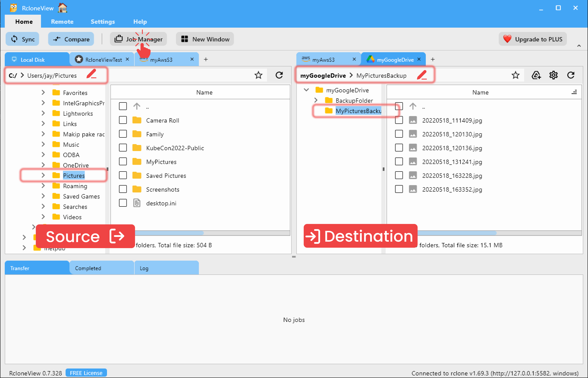This screenshot has width=588, height=378.
Task: Collapse the ribbon toolbar arrow
Action: (x=579, y=46)
